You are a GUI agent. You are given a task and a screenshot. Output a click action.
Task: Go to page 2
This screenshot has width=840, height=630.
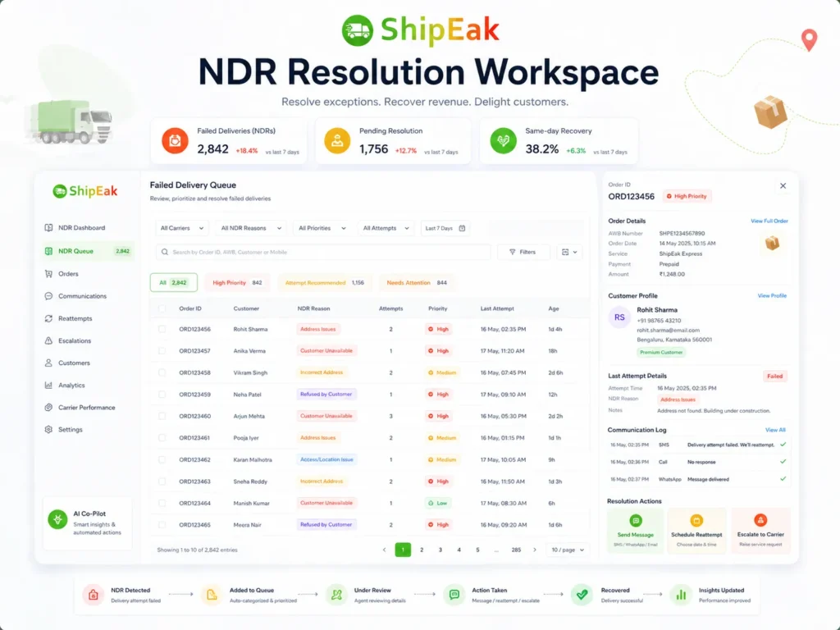pyautogui.click(x=422, y=550)
